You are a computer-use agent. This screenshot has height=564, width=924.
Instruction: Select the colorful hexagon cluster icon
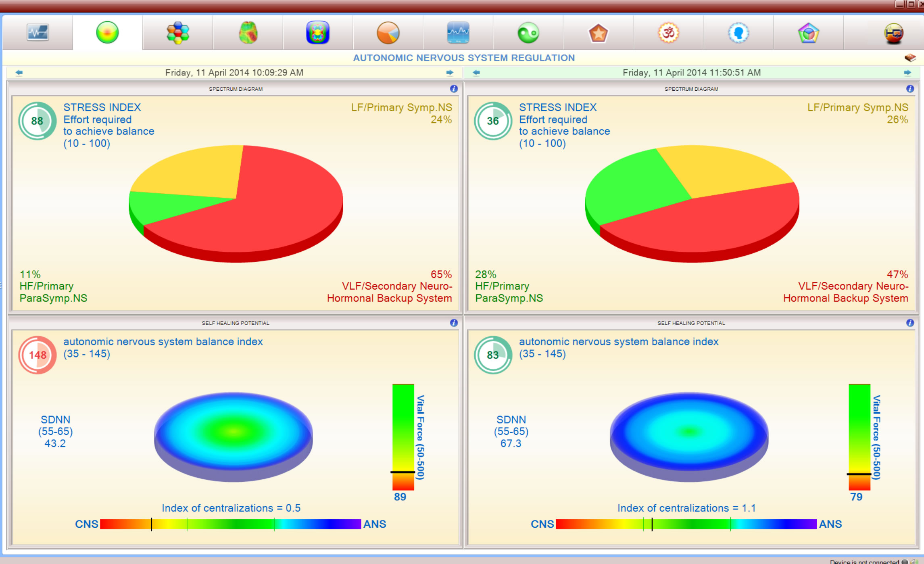click(177, 33)
